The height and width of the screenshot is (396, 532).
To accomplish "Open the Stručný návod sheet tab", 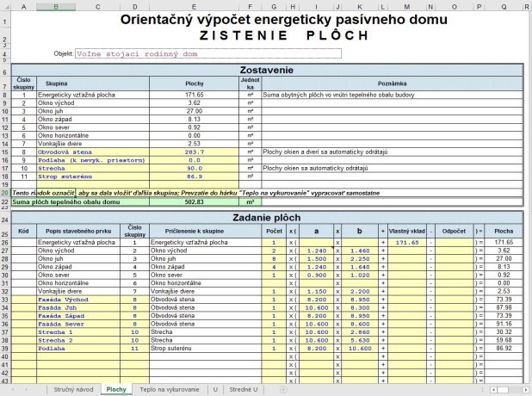I will 73,389.
